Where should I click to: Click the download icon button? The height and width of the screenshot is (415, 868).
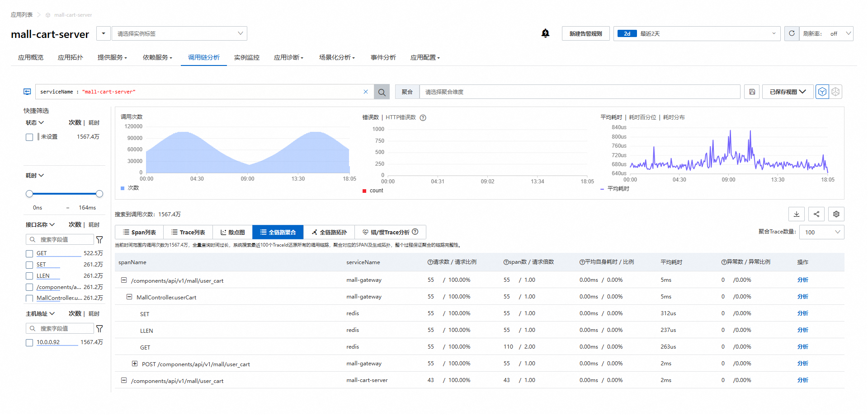click(797, 214)
